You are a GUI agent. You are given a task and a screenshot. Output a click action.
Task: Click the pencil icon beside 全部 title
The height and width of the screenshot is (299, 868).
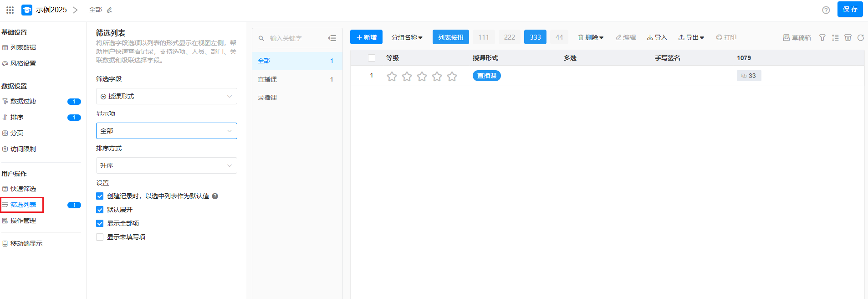(x=109, y=10)
